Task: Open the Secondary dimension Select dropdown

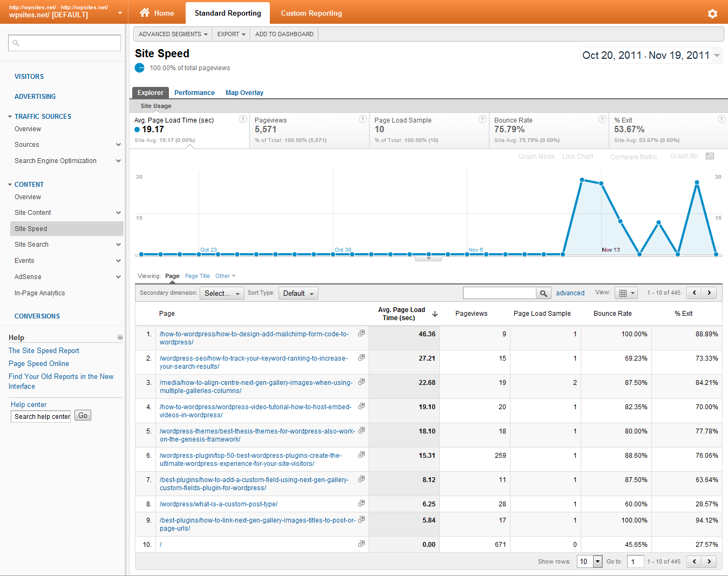Action: 222,293
